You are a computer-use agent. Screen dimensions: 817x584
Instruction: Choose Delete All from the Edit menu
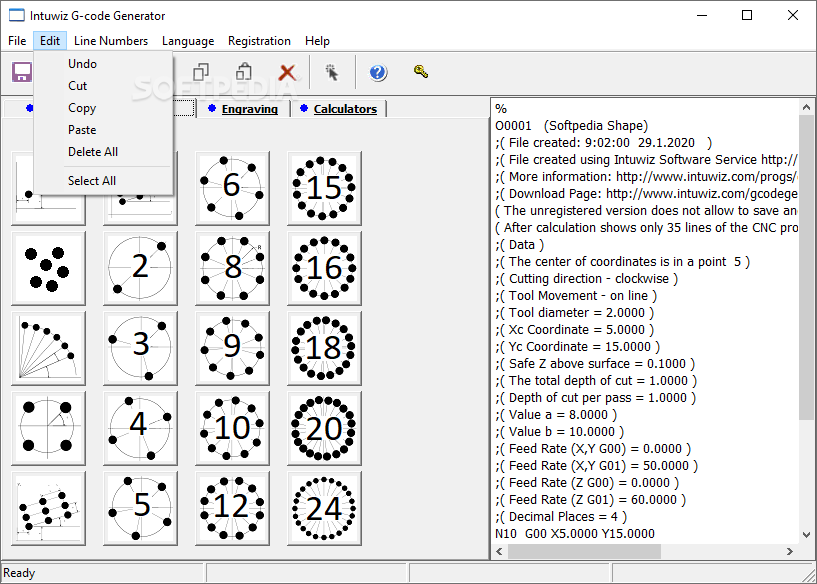(x=103, y=152)
